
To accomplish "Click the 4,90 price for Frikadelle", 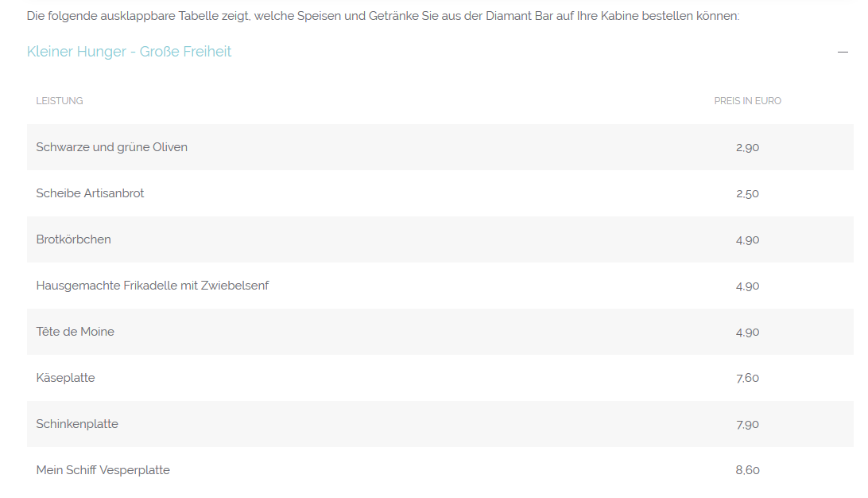I will [x=747, y=286].
